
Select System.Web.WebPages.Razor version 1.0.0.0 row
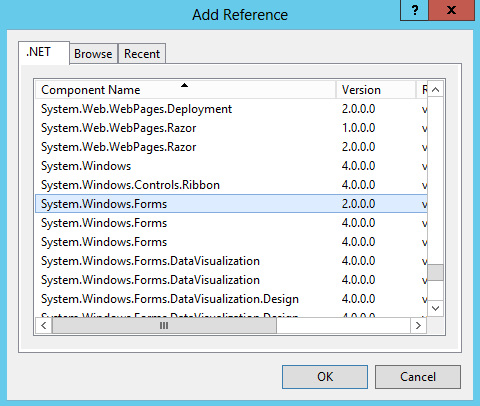[231, 128]
